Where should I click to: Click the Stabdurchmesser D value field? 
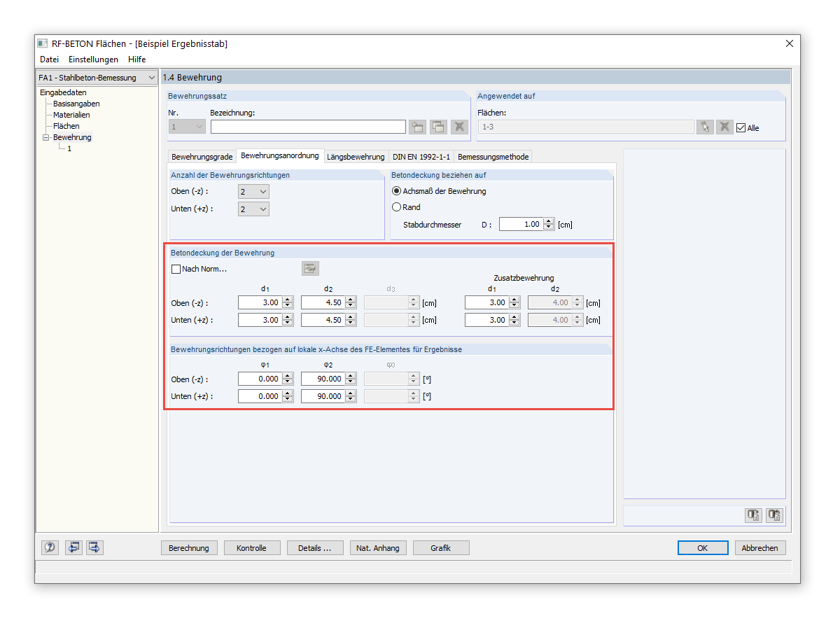pos(521,225)
